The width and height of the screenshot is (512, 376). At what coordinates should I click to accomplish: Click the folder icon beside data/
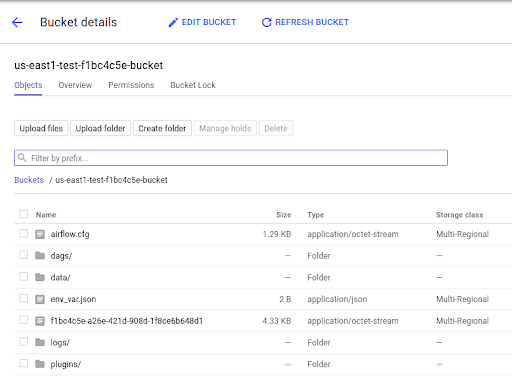click(x=40, y=277)
